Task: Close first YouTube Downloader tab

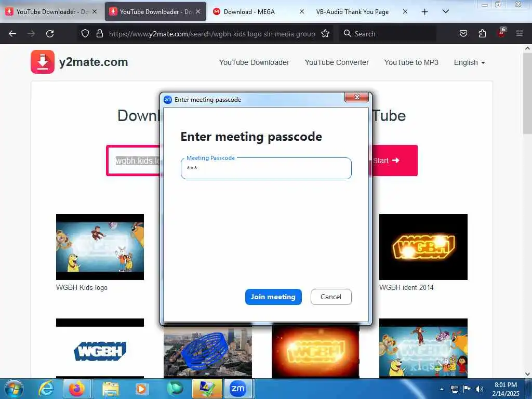Action: 95,11
